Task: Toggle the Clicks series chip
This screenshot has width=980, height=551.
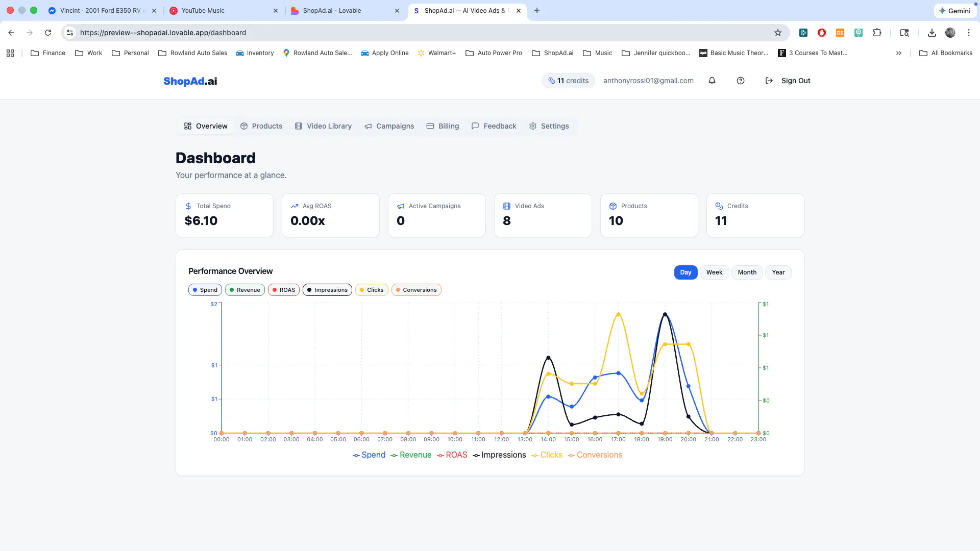Action: click(372, 290)
